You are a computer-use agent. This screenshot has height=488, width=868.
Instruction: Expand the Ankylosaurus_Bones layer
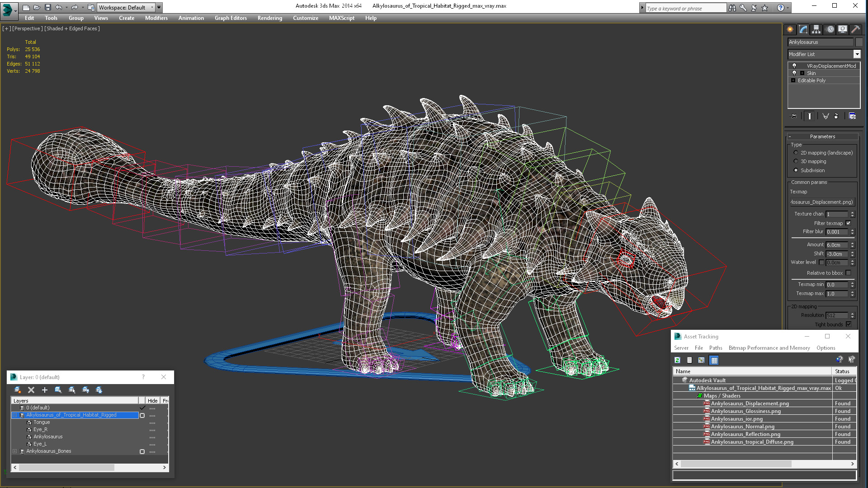14,451
